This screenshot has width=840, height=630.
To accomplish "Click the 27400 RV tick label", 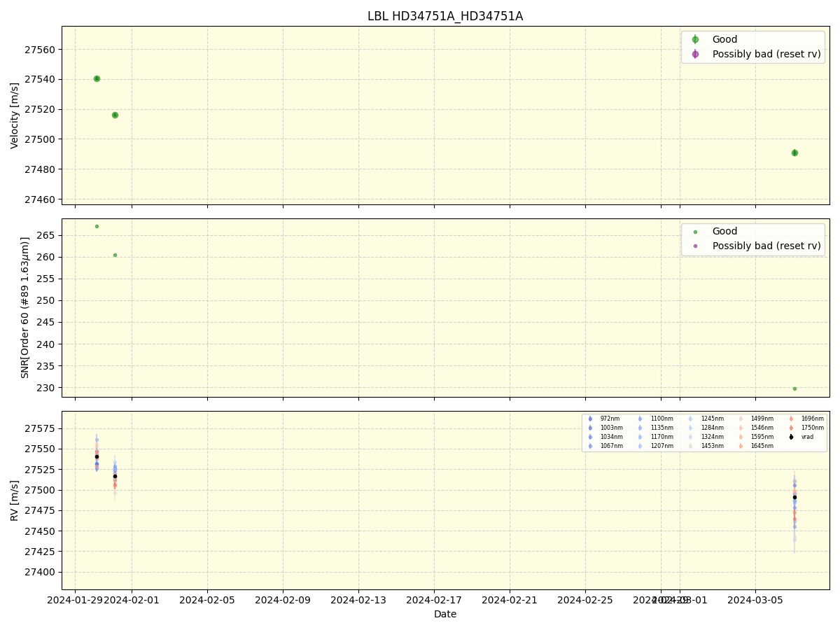I will point(41,573).
